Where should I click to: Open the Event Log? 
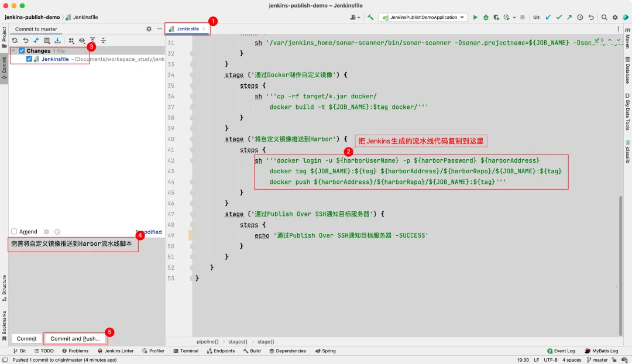pos(561,351)
